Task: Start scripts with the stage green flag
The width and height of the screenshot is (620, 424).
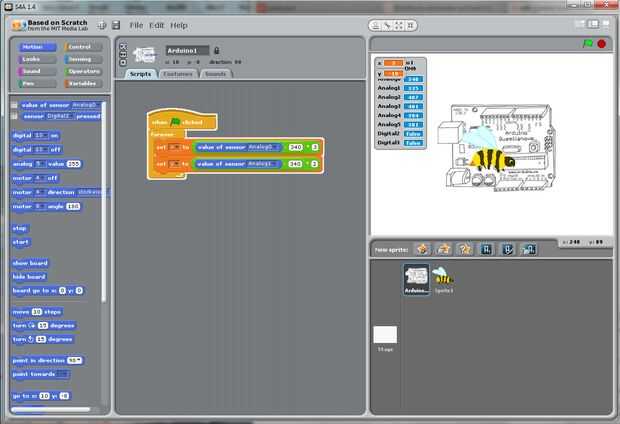Action: pyautogui.click(x=588, y=44)
